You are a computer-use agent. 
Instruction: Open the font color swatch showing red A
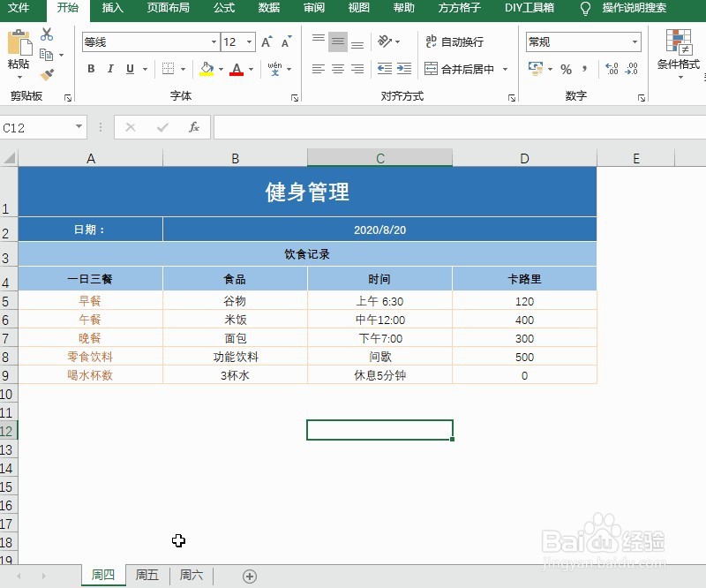point(237,69)
